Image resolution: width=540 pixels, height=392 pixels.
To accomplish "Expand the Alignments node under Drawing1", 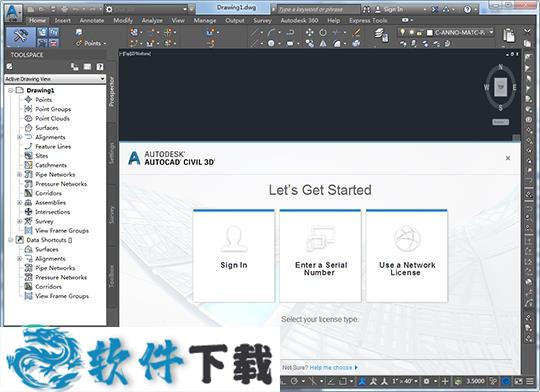I will coord(20,137).
